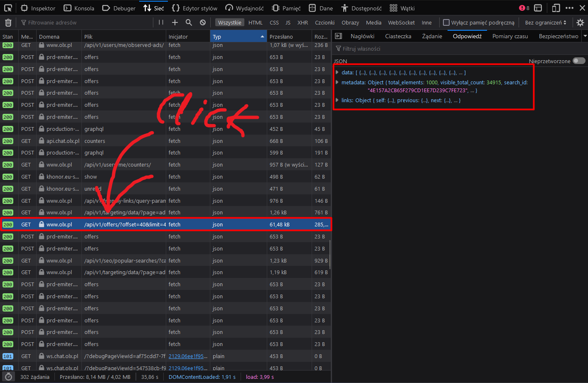Click the Filtrowanie adresów input

point(85,22)
